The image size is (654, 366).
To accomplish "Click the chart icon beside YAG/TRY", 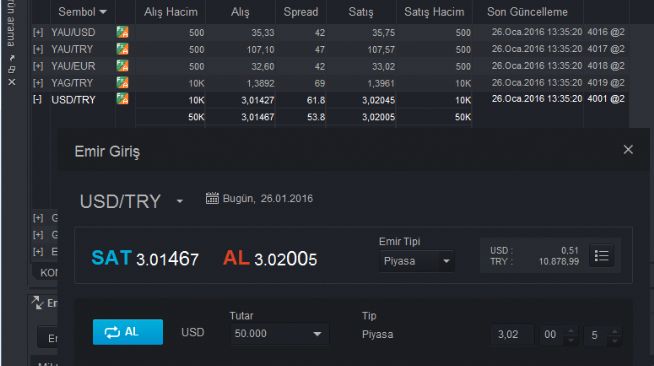I will click(x=122, y=83).
